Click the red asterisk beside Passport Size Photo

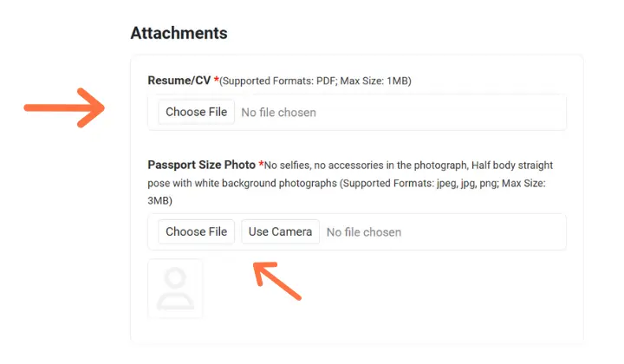pos(261,164)
